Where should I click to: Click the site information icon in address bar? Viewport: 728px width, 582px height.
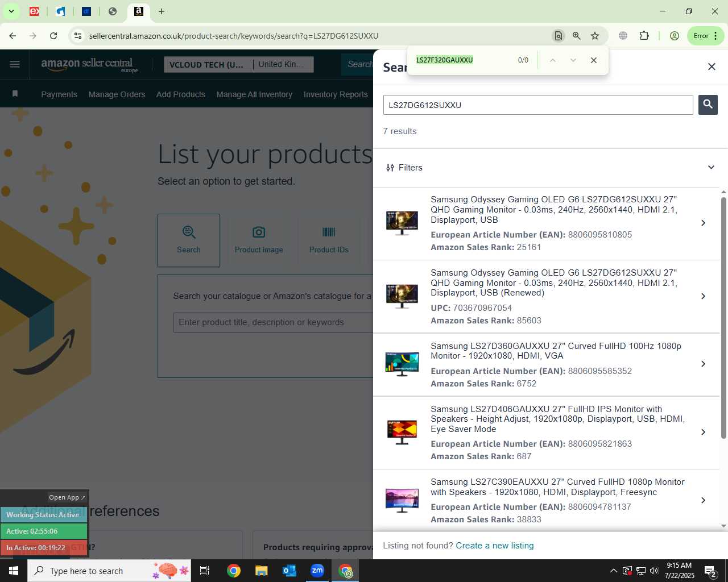pos(78,36)
